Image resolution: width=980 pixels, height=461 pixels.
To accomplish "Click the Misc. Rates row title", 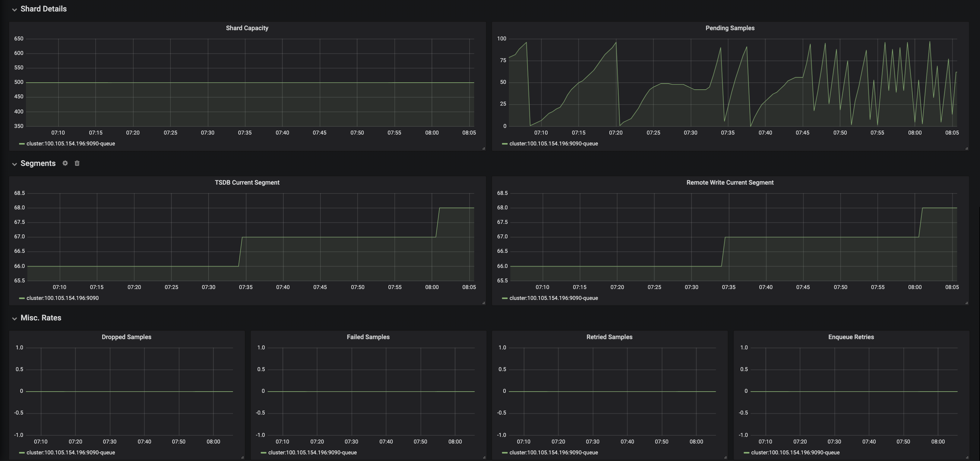I will coord(41,318).
